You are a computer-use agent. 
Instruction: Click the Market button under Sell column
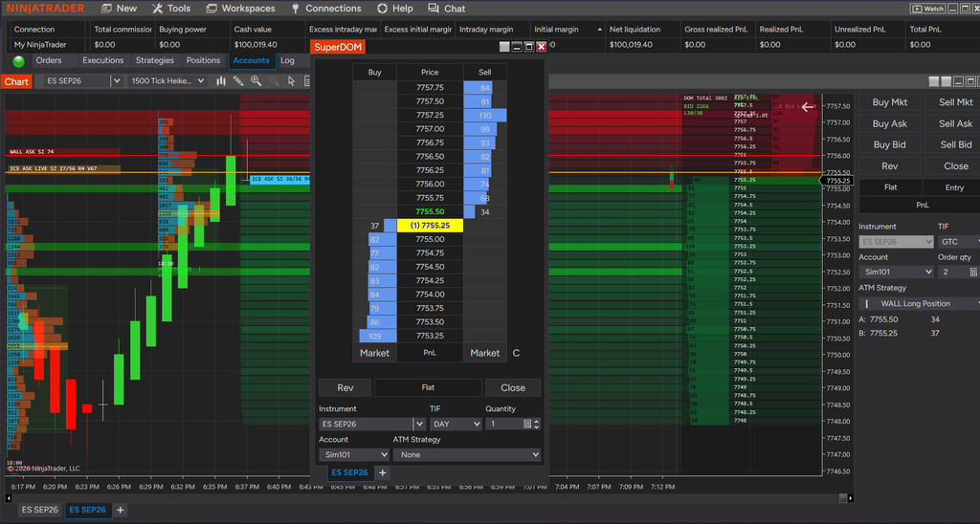485,353
